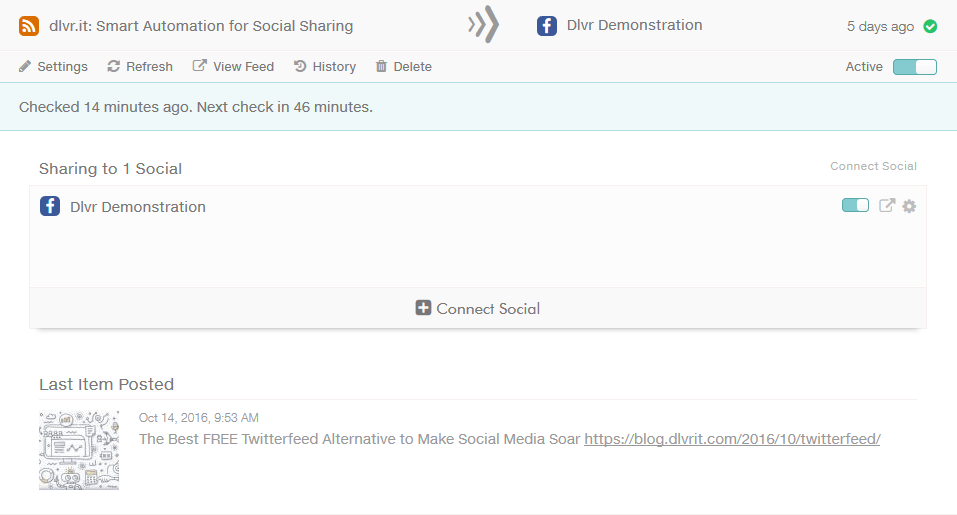Open Settings with the pencil button
The width and height of the screenshot is (957, 515).
tap(53, 67)
